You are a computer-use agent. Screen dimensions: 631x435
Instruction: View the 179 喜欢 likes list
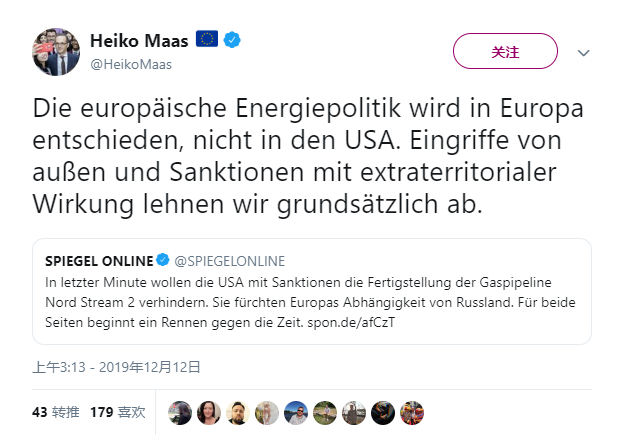117,411
